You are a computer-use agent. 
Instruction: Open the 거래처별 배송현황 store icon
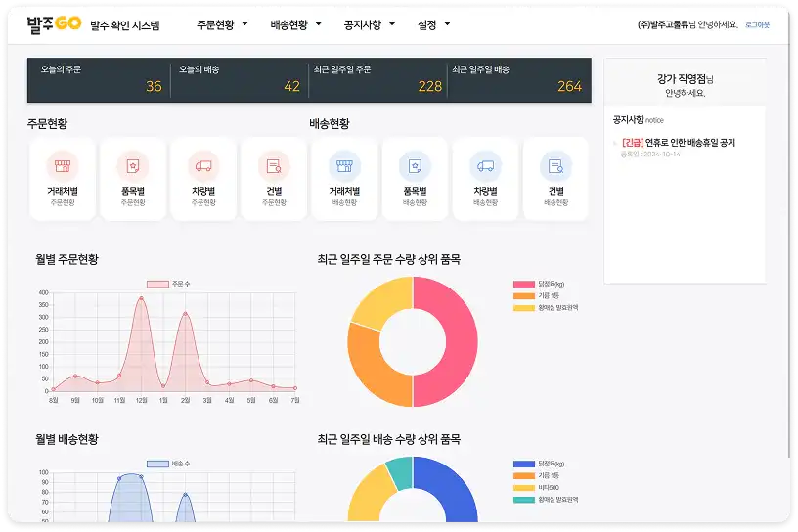click(344, 166)
